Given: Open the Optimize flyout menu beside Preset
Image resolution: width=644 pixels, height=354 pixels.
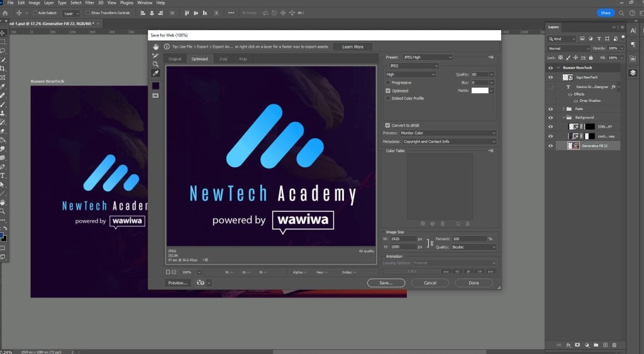Looking at the screenshot, I should [491, 57].
